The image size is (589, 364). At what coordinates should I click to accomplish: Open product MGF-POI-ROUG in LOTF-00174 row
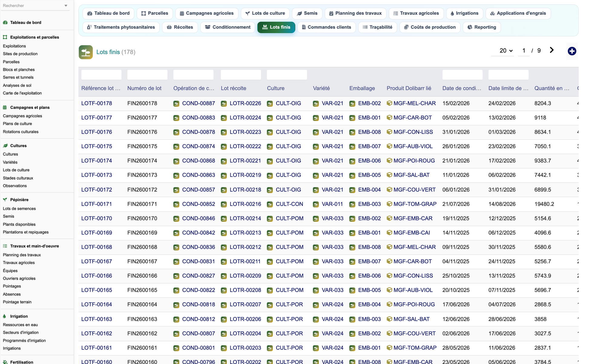pos(414,161)
